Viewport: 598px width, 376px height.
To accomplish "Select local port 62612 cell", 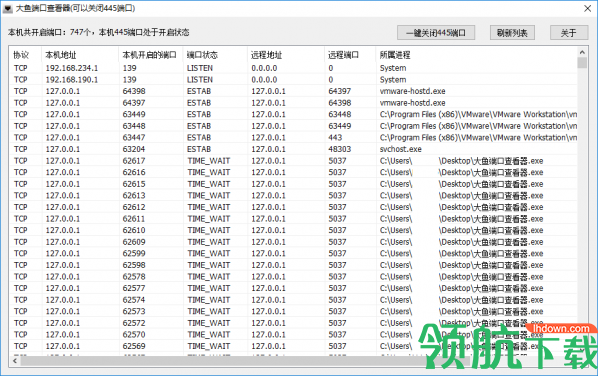I will pos(134,207).
